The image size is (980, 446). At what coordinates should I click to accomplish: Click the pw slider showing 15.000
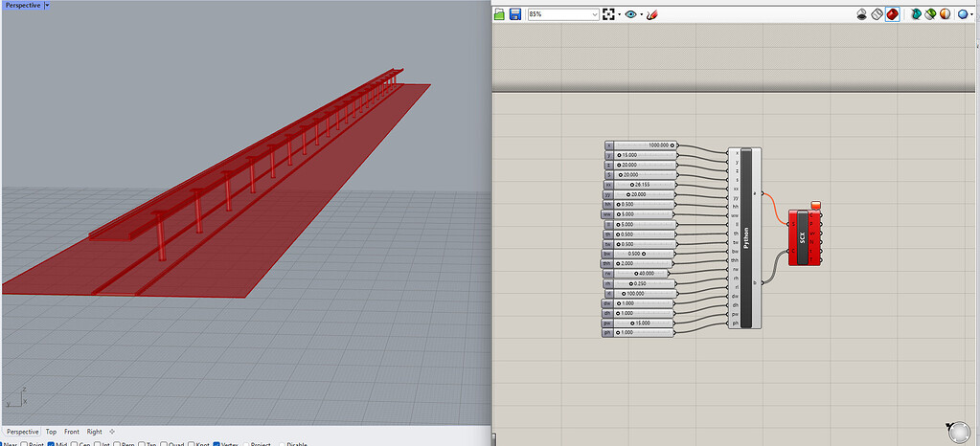(638, 323)
